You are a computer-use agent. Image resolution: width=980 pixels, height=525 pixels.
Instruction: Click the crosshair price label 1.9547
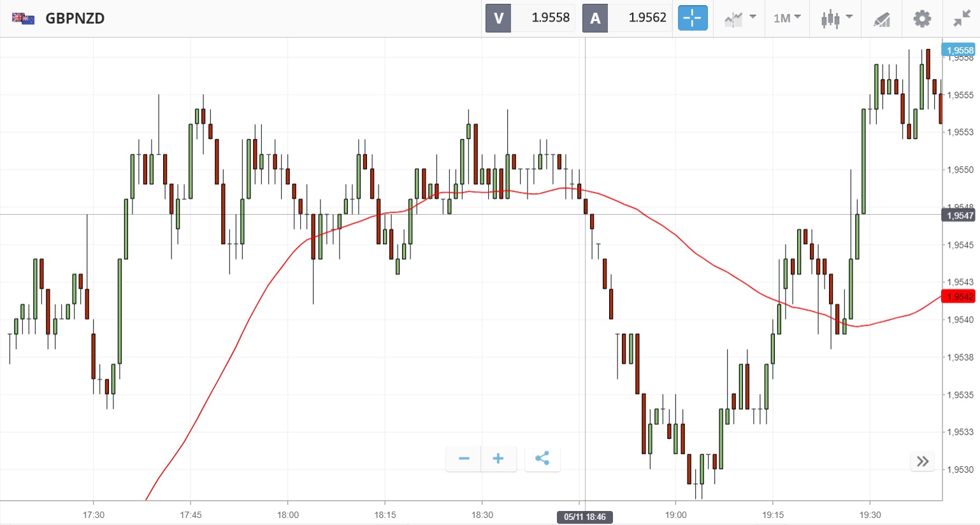[x=960, y=215]
